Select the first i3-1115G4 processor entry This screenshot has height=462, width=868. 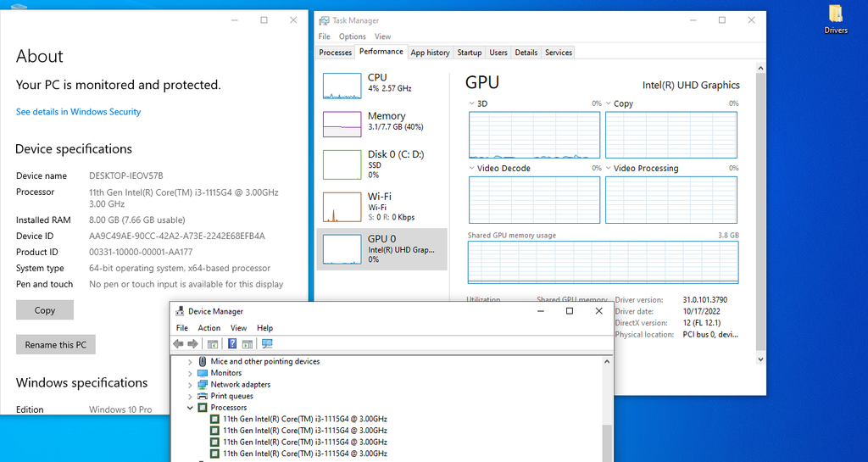tap(303, 419)
